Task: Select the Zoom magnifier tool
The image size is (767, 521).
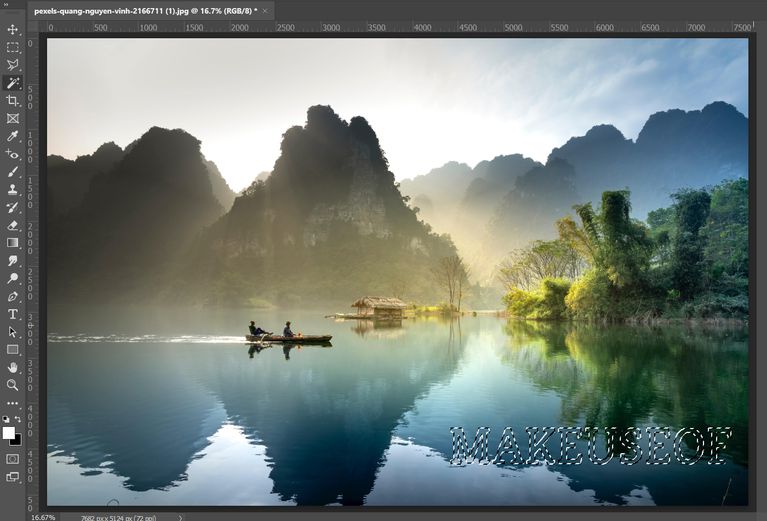Action: 13,385
